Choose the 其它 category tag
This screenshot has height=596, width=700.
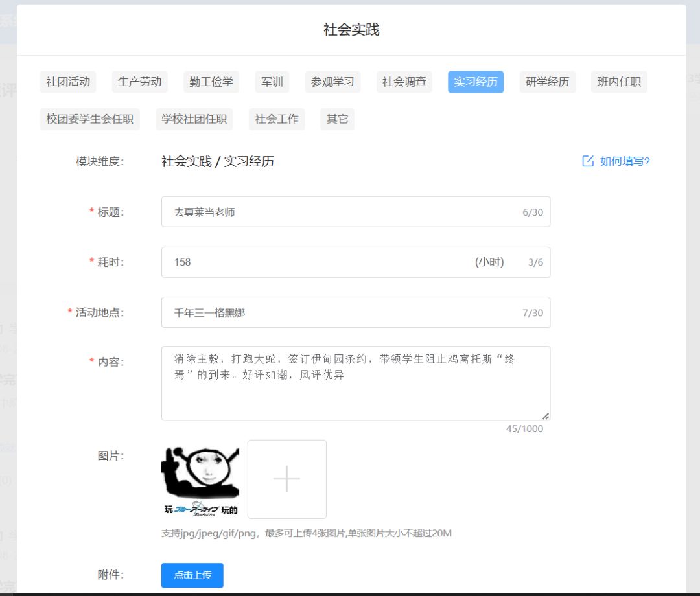tap(337, 119)
